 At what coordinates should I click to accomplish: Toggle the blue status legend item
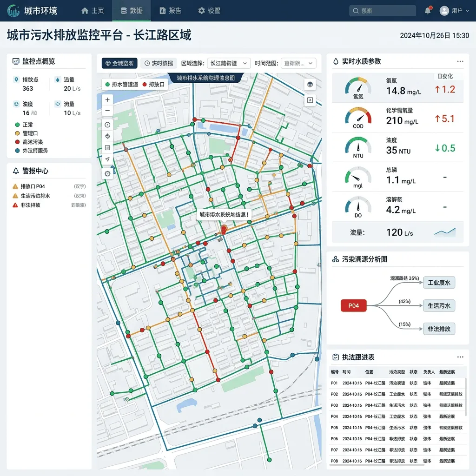click(31, 150)
